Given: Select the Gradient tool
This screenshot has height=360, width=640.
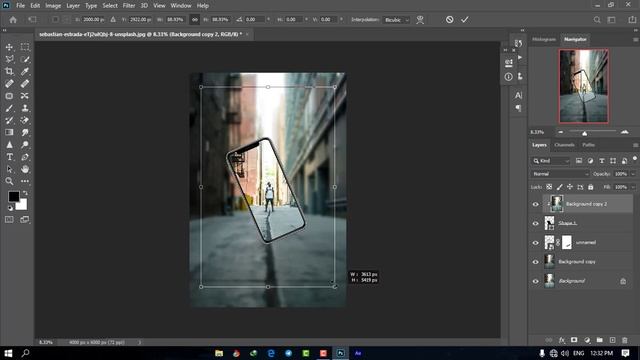Looking at the screenshot, I should click(9, 132).
